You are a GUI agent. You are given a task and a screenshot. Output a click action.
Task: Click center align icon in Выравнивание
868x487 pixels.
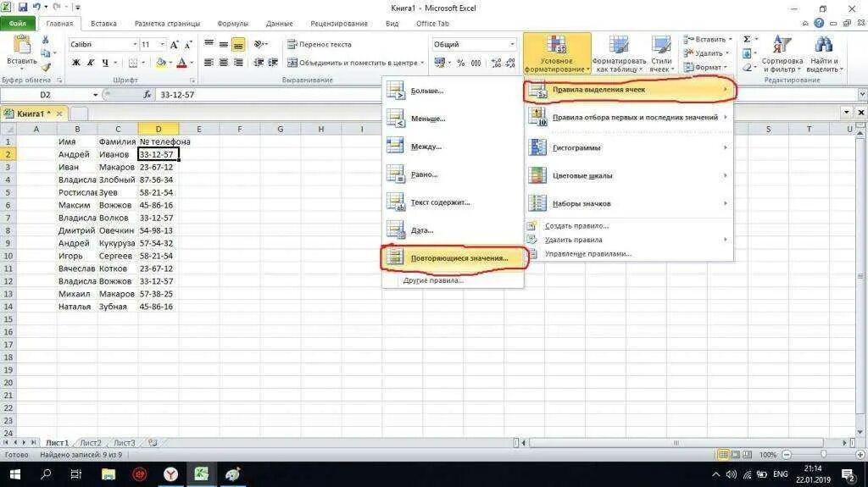point(224,63)
